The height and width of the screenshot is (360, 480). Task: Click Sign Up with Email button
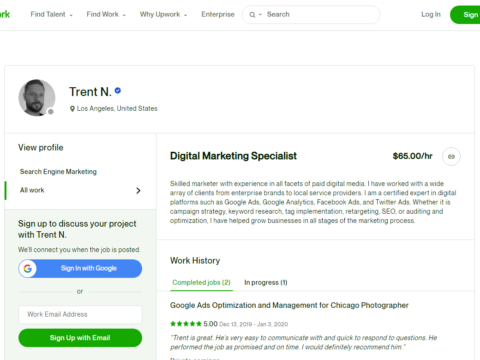[x=80, y=338]
